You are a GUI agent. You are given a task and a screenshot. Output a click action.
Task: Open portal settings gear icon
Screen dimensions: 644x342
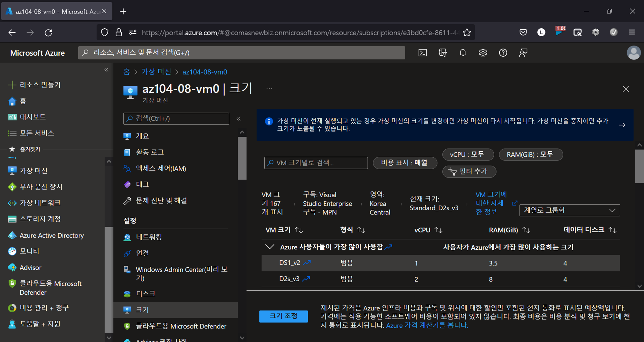[x=483, y=53]
